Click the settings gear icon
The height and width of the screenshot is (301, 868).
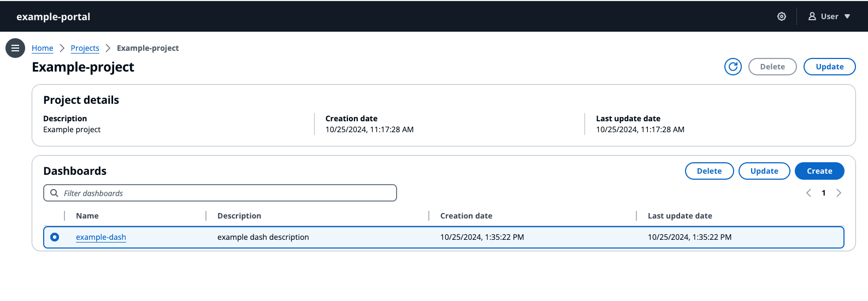pyautogui.click(x=782, y=16)
